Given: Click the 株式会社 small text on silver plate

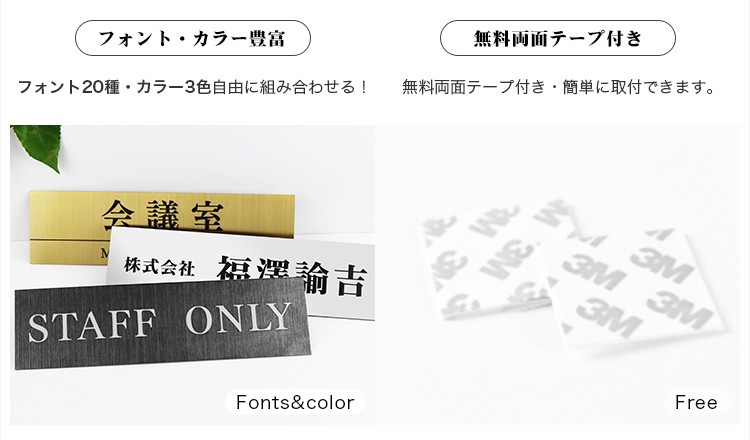Looking at the screenshot, I should [159, 266].
